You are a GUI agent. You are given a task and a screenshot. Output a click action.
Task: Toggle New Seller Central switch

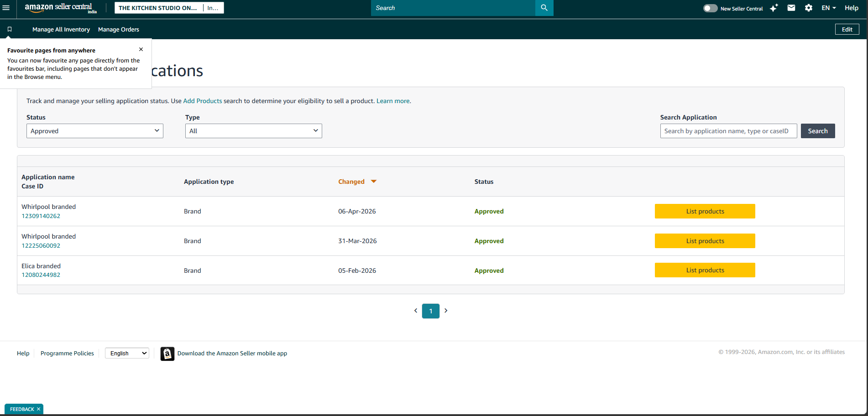coord(710,8)
